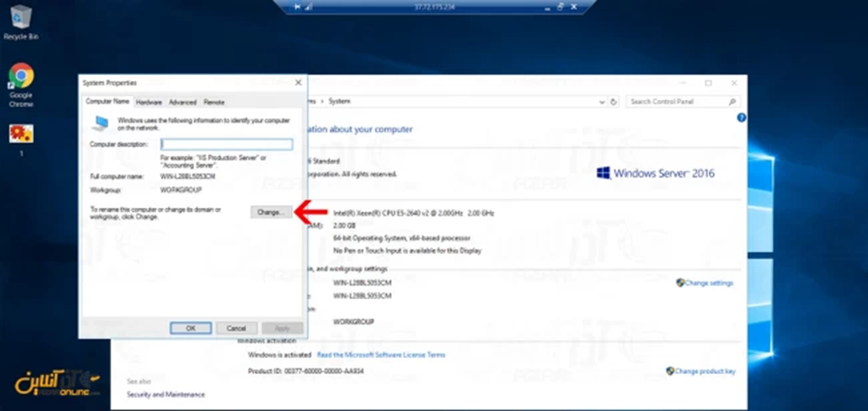
Task: Open Security and Maintenance under See also
Action: pos(165,394)
